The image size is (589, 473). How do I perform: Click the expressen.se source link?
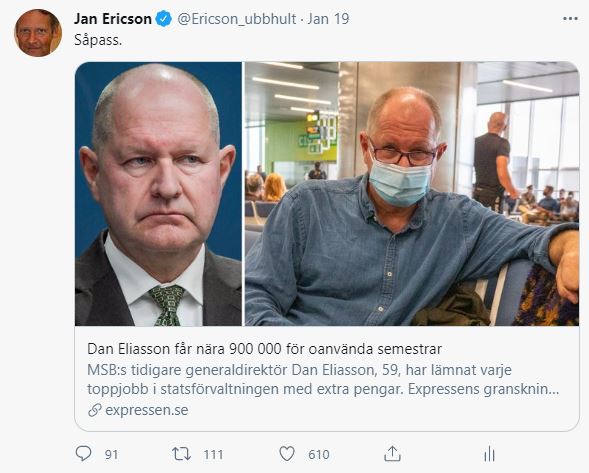pyautogui.click(x=147, y=410)
